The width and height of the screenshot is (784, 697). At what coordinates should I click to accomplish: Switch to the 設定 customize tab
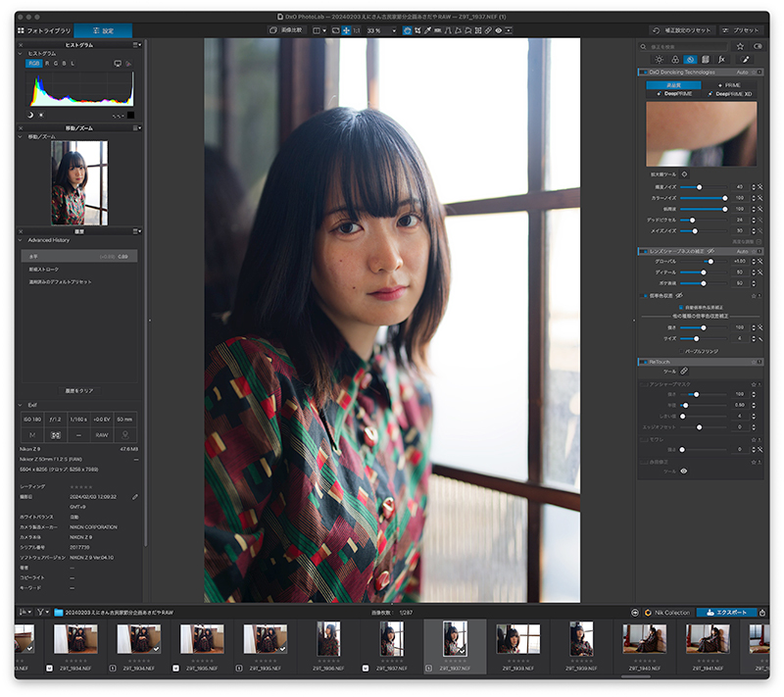point(103,30)
